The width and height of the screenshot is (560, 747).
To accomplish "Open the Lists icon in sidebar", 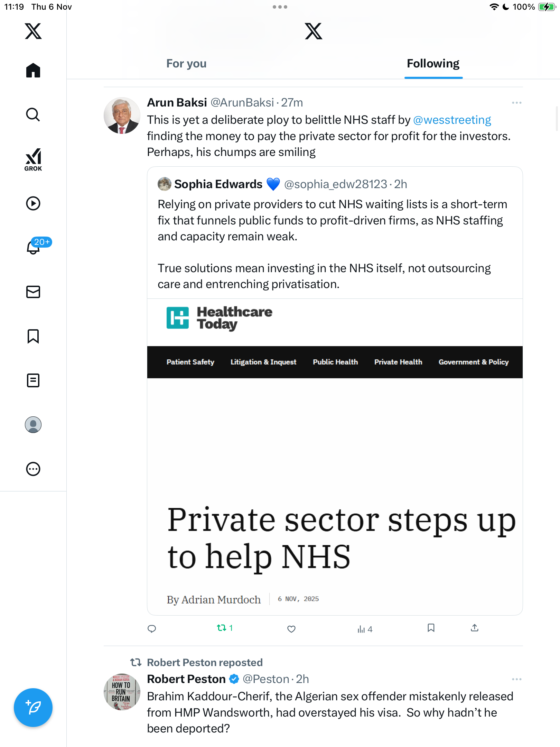I will [x=33, y=380].
